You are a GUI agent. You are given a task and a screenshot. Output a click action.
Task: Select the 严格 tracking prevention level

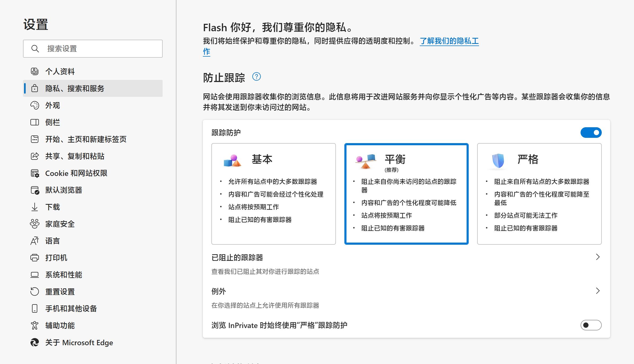[x=539, y=194]
